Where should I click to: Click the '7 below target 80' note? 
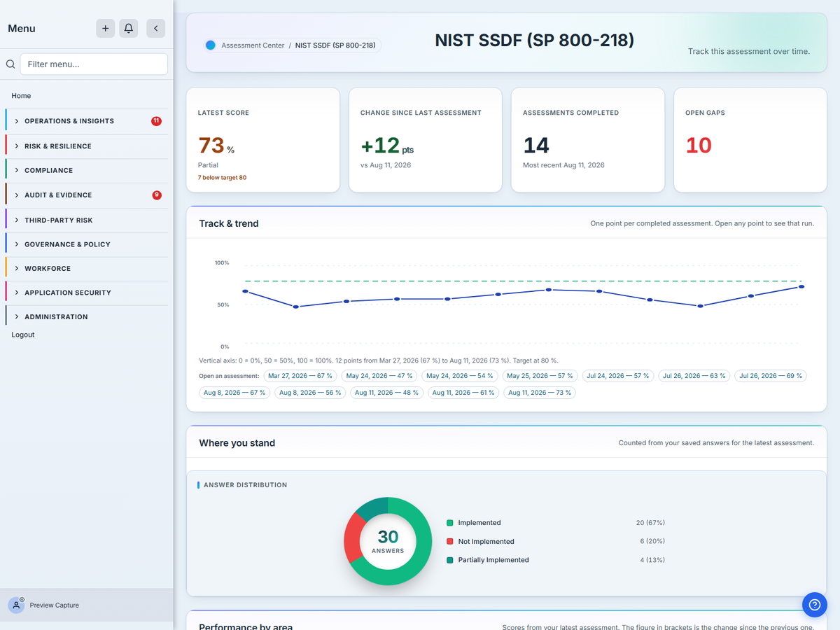coord(222,178)
